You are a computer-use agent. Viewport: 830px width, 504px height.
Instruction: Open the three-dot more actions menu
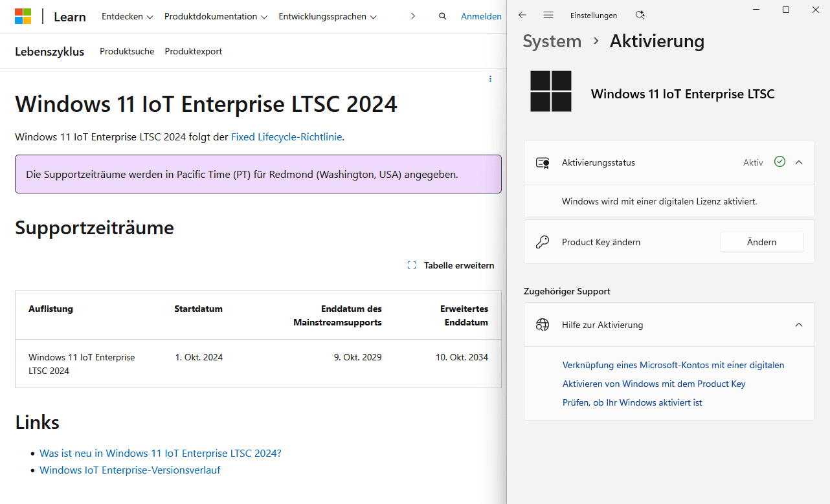tap(490, 79)
